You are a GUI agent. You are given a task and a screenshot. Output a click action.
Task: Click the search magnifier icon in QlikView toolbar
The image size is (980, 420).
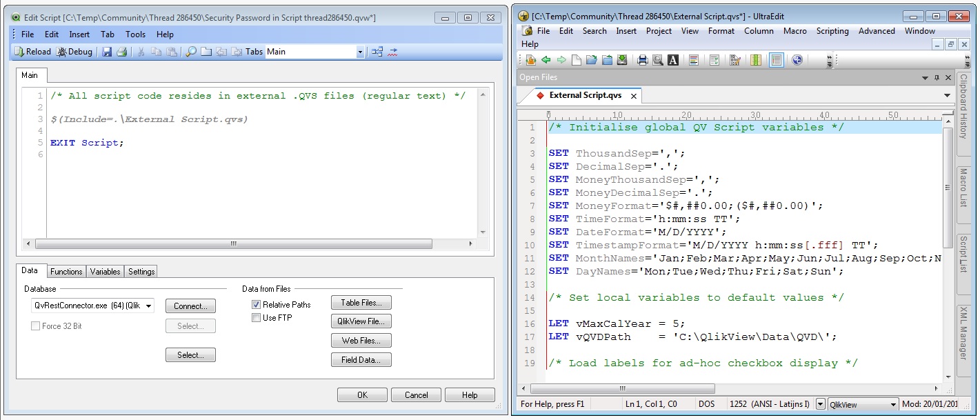[191, 52]
